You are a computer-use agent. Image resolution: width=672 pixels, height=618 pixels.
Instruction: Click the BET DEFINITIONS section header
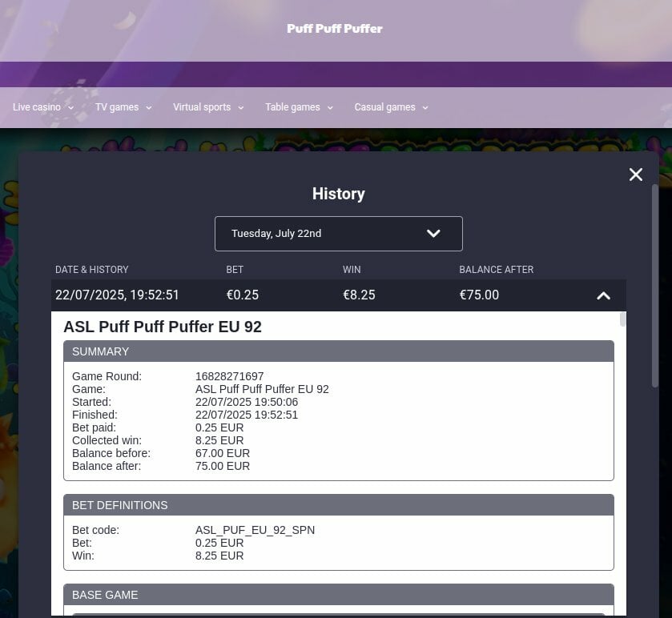339,505
